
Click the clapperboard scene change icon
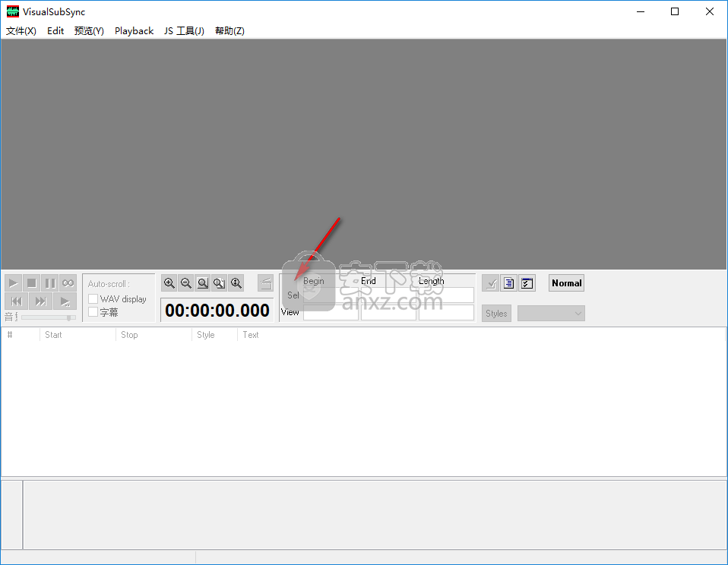(x=265, y=283)
